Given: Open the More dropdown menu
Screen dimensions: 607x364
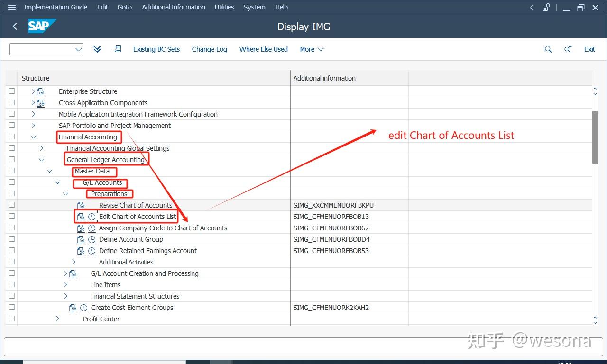Looking at the screenshot, I should pos(311,49).
